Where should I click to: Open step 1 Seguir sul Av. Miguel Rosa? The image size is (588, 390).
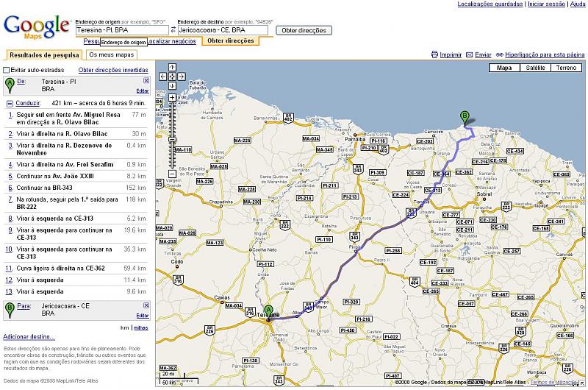click(76, 118)
